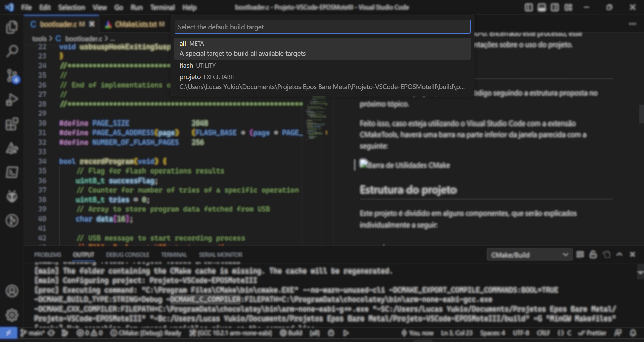Click the [all] build target in status bar

pyautogui.click(x=314, y=333)
